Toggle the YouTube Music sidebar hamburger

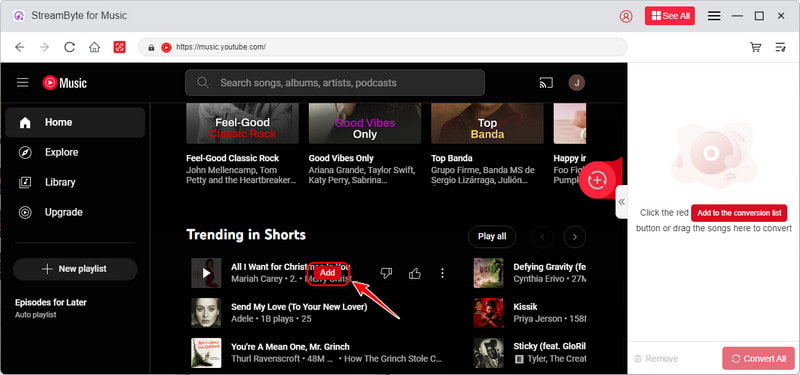[22, 83]
